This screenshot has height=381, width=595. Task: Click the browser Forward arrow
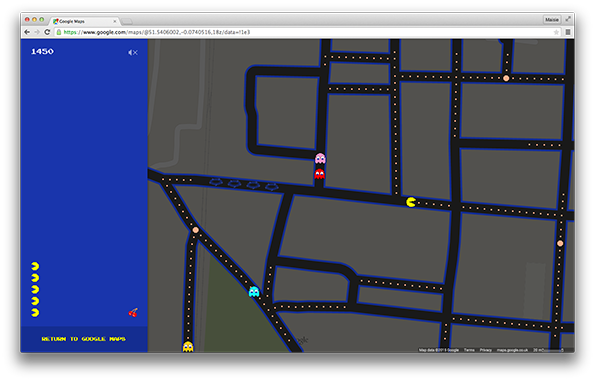[37, 32]
